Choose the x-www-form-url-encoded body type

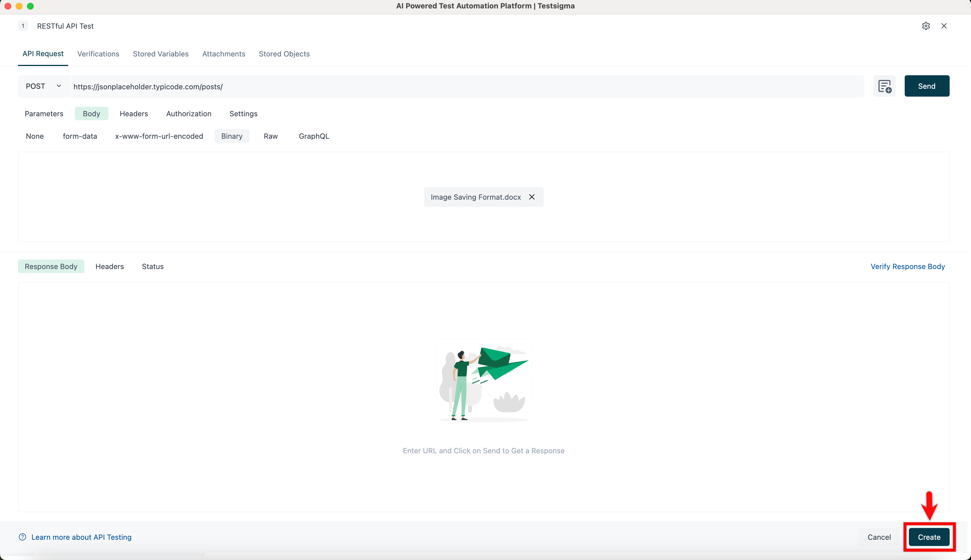[159, 136]
